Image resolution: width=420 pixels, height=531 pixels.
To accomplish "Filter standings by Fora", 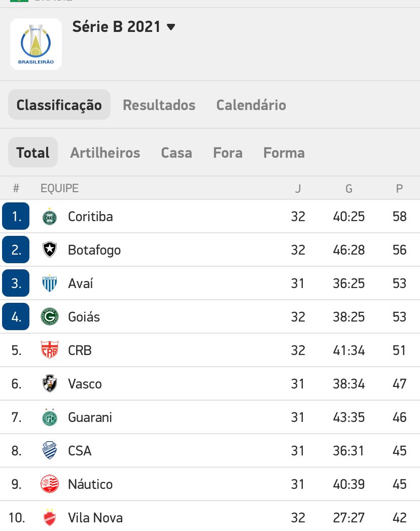I will 228,153.
